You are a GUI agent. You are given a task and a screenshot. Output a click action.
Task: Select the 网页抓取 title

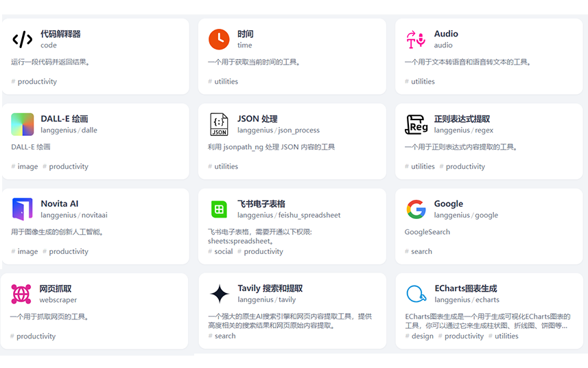[56, 288]
